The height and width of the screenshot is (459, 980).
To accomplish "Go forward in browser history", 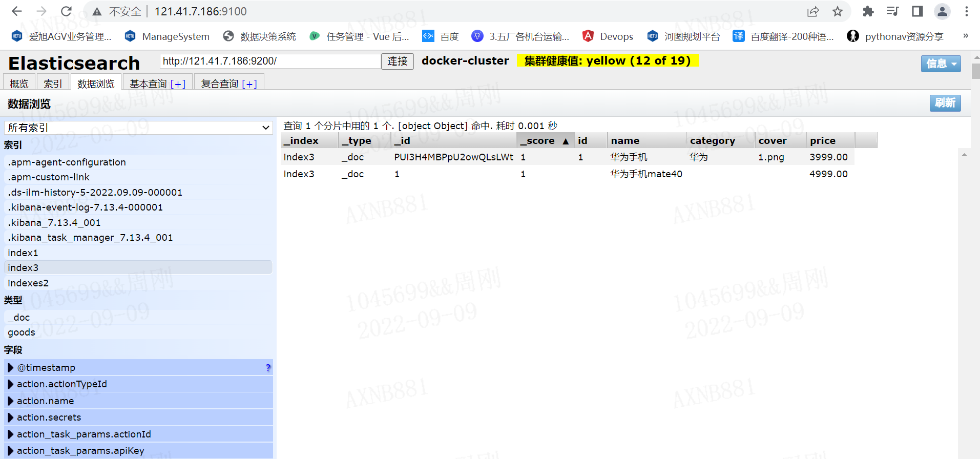I will click(41, 11).
